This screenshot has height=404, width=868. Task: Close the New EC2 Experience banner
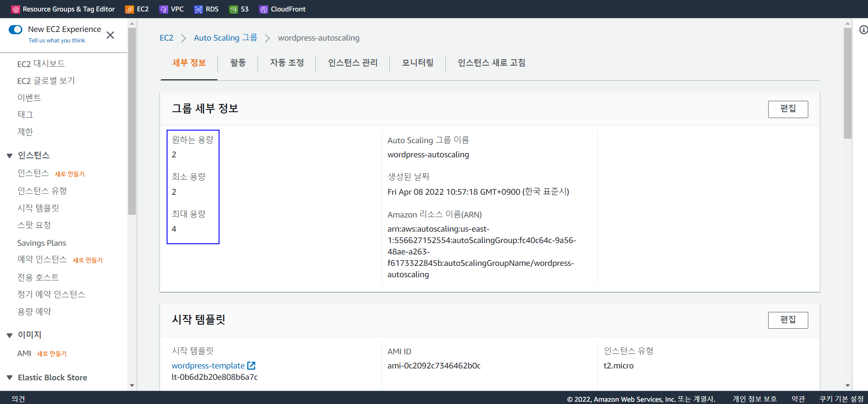coord(110,35)
